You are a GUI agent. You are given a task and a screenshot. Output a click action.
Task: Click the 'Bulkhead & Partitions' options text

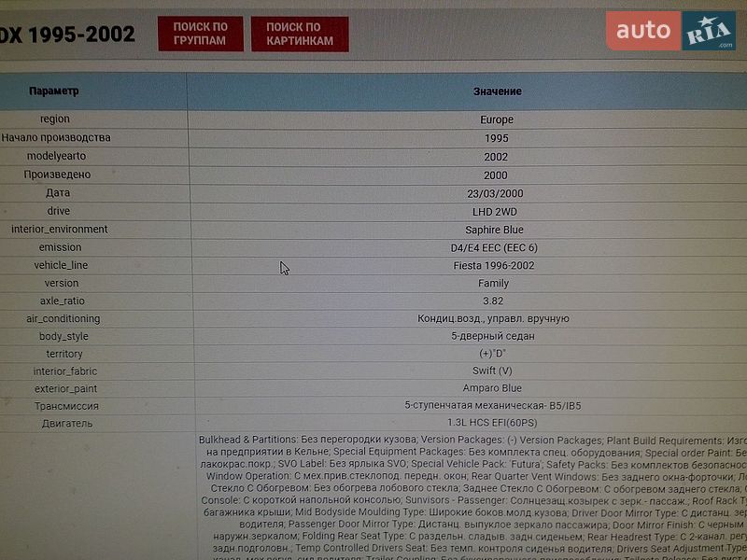click(247, 440)
